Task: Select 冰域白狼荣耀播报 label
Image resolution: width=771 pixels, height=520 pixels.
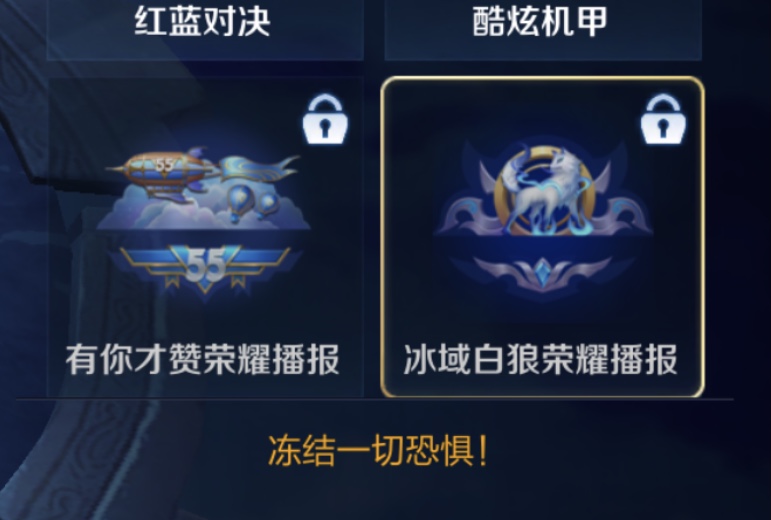Action: (541, 359)
